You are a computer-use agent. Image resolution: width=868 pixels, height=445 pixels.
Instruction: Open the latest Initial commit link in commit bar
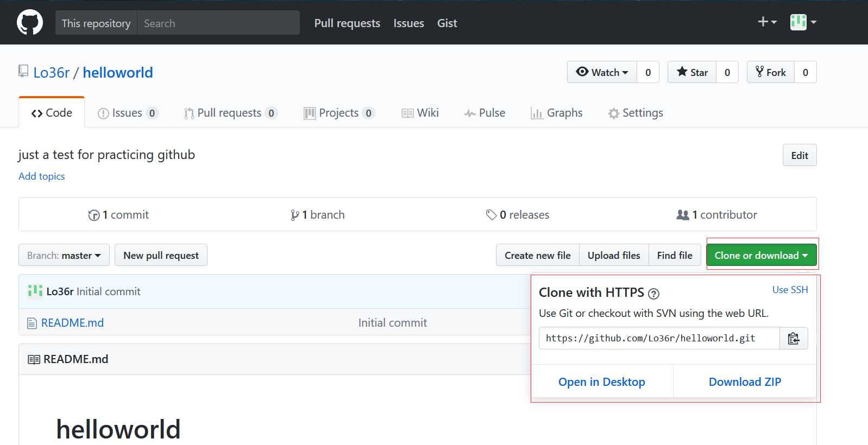pos(109,291)
